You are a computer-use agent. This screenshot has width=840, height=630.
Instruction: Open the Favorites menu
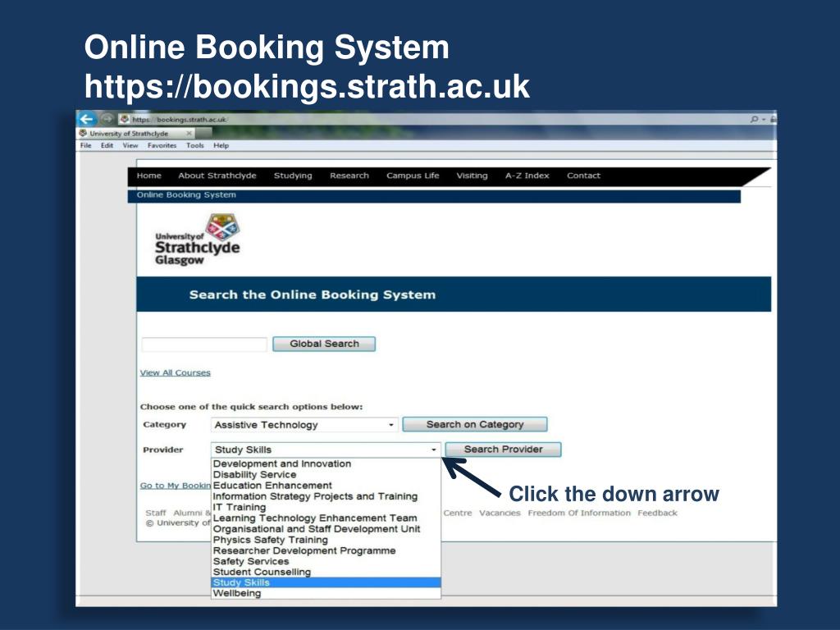pos(162,145)
